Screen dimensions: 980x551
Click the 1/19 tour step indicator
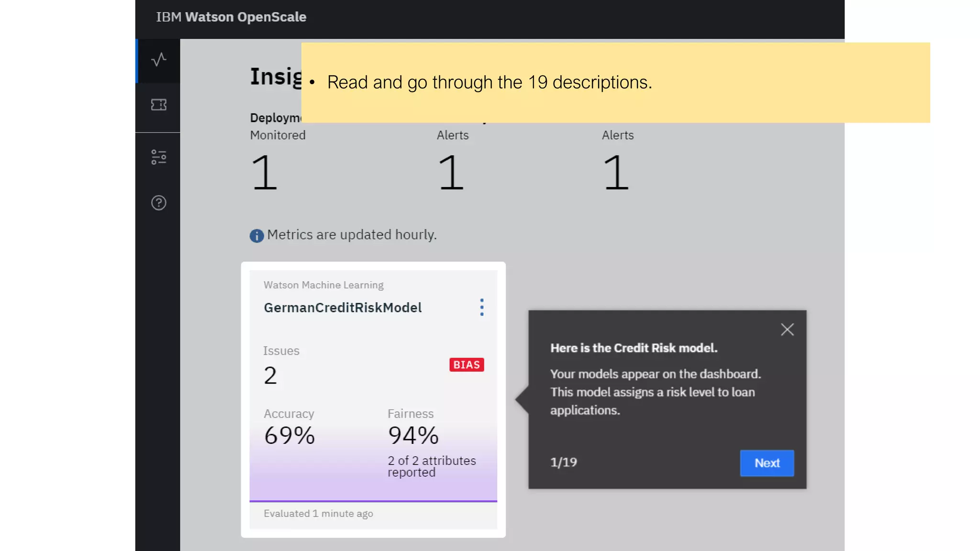[x=564, y=463]
